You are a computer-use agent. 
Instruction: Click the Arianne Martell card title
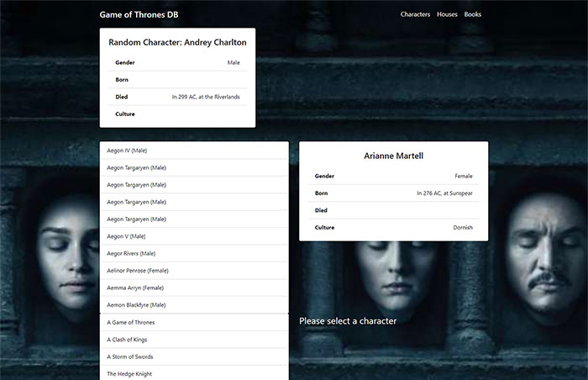[393, 156]
